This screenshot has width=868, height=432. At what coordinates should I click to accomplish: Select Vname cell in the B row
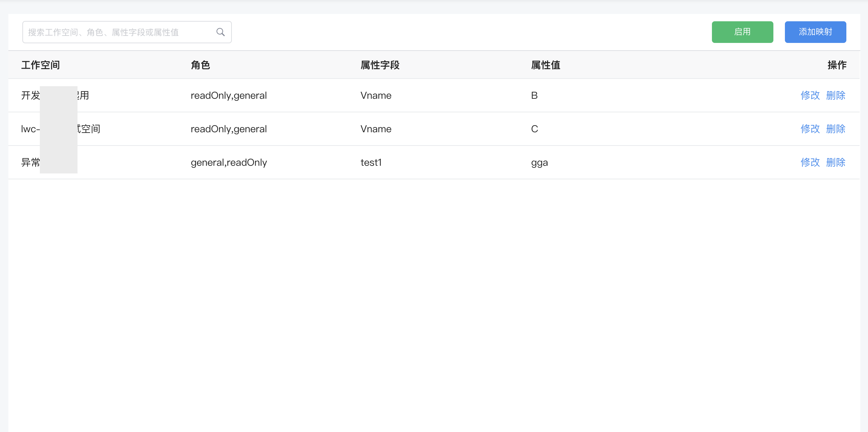[376, 95]
